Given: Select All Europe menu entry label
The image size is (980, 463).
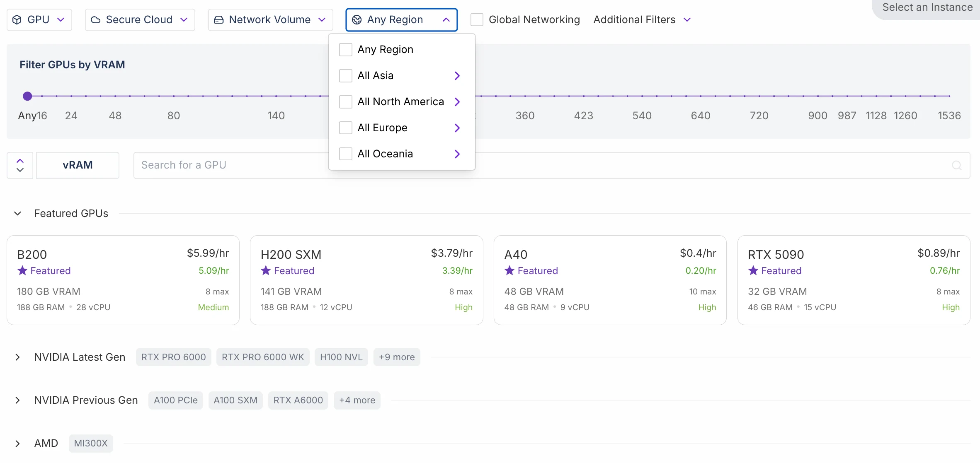Looking at the screenshot, I should 383,128.
